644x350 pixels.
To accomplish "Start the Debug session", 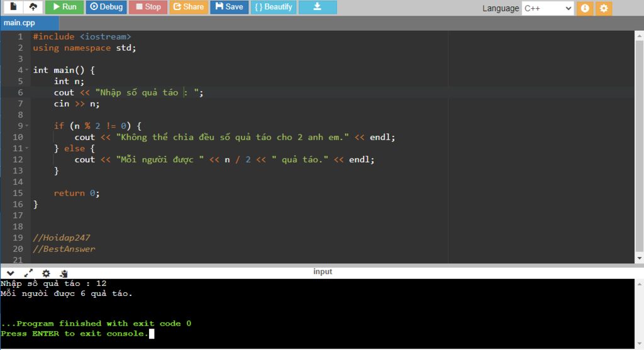I will point(106,7).
